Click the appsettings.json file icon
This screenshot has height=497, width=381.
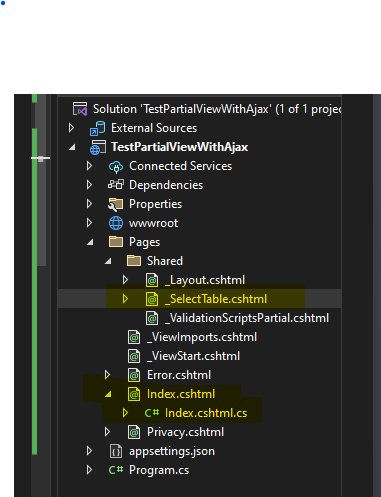click(116, 451)
